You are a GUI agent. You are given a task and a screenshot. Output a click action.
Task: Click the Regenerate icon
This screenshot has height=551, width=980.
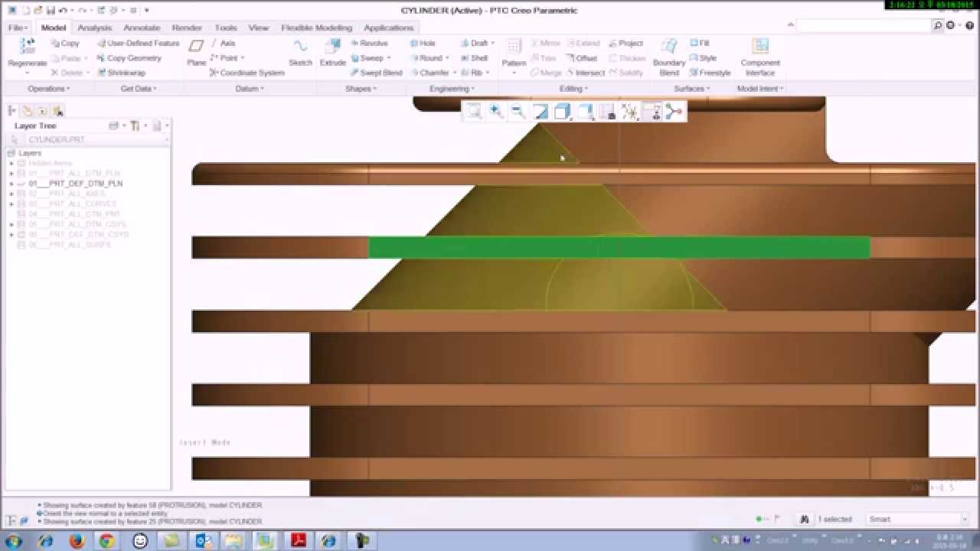point(27,47)
